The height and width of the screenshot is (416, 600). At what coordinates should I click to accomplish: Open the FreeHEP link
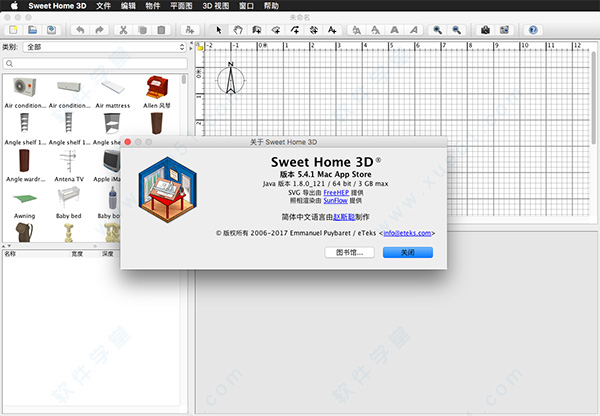[336, 193]
